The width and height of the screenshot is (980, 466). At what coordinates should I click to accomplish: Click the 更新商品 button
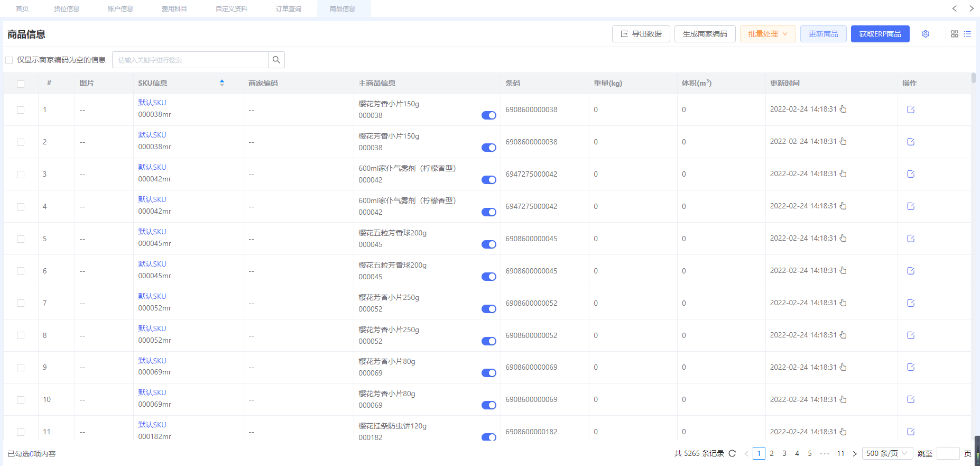(824, 34)
